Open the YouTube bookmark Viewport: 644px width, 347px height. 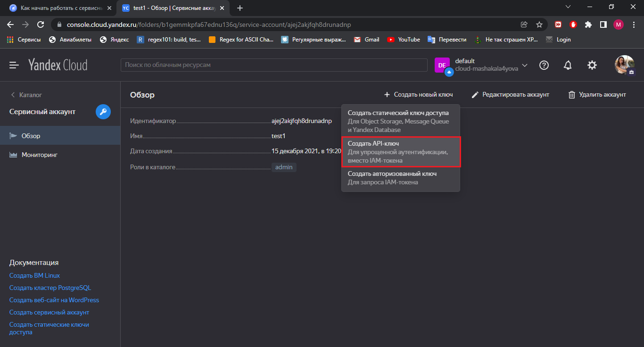[x=404, y=40]
